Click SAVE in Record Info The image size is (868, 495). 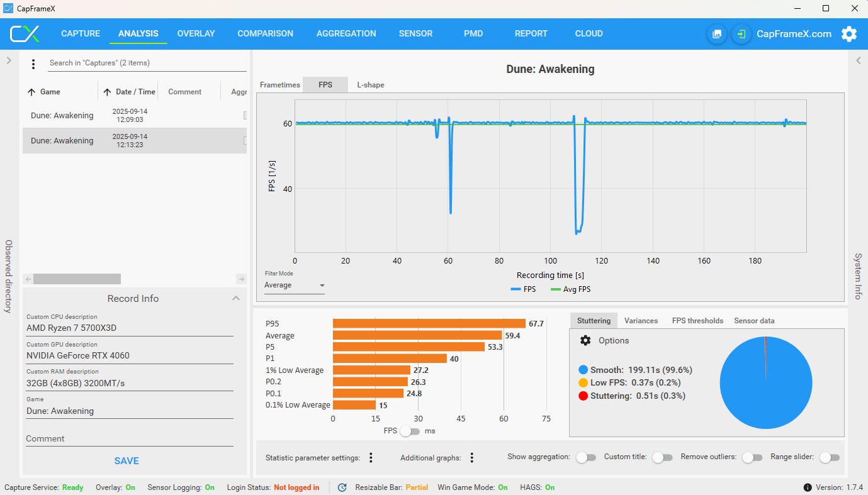tap(127, 461)
